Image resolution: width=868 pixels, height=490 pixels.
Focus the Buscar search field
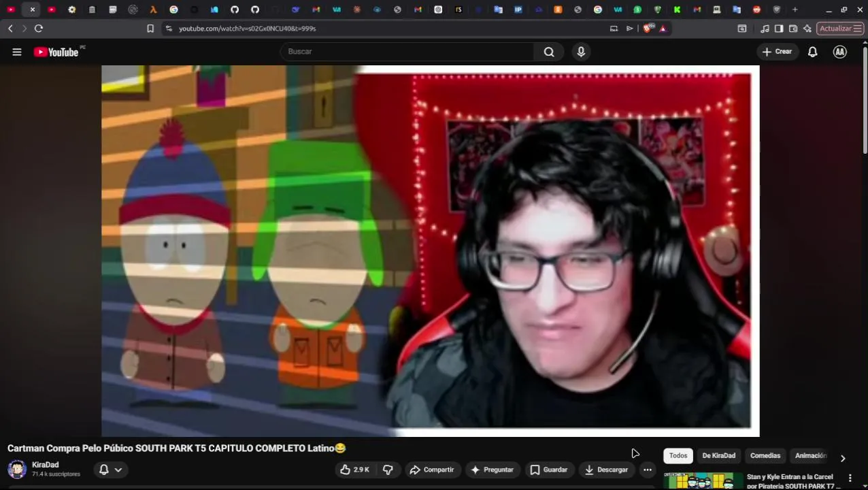[x=407, y=52]
